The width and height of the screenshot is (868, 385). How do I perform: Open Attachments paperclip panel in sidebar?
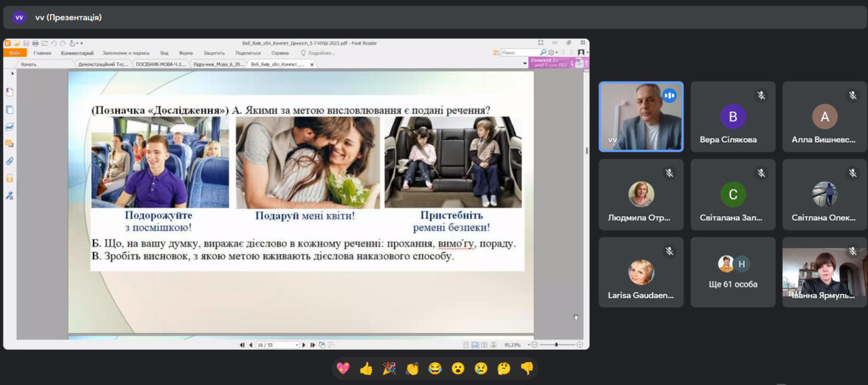9,161
